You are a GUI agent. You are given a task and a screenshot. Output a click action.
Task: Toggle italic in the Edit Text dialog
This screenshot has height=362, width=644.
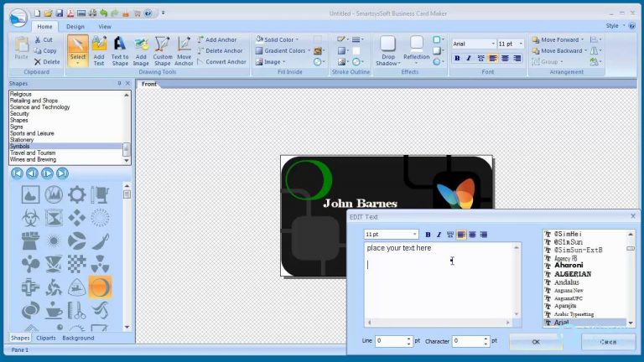coord(439,235)
